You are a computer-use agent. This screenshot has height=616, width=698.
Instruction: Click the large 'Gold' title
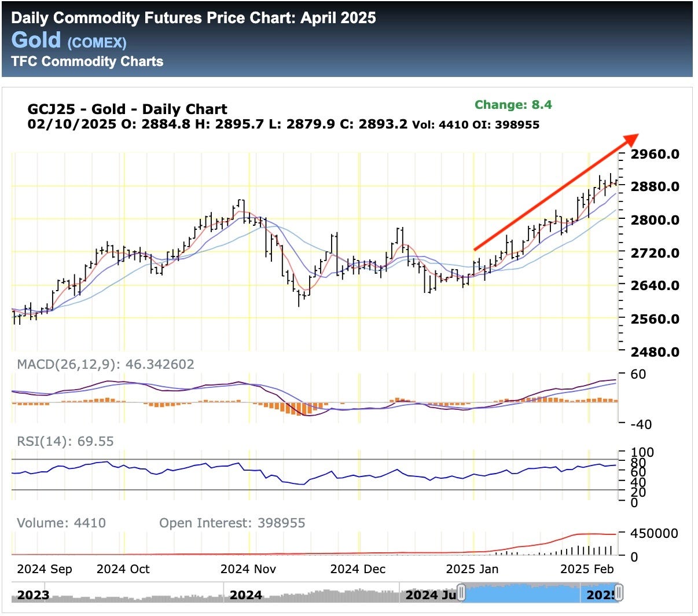(x=36, y=40)
